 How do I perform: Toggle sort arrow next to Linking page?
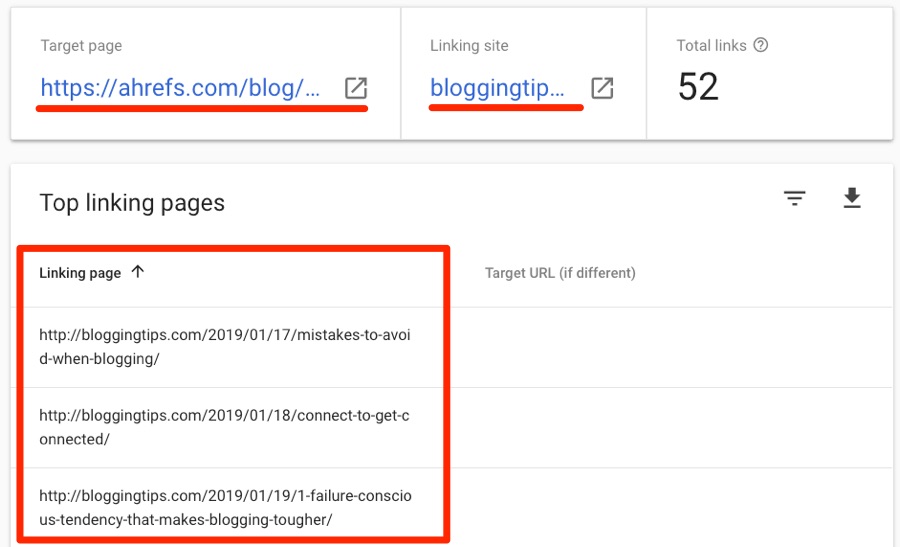tap(137, 271)
